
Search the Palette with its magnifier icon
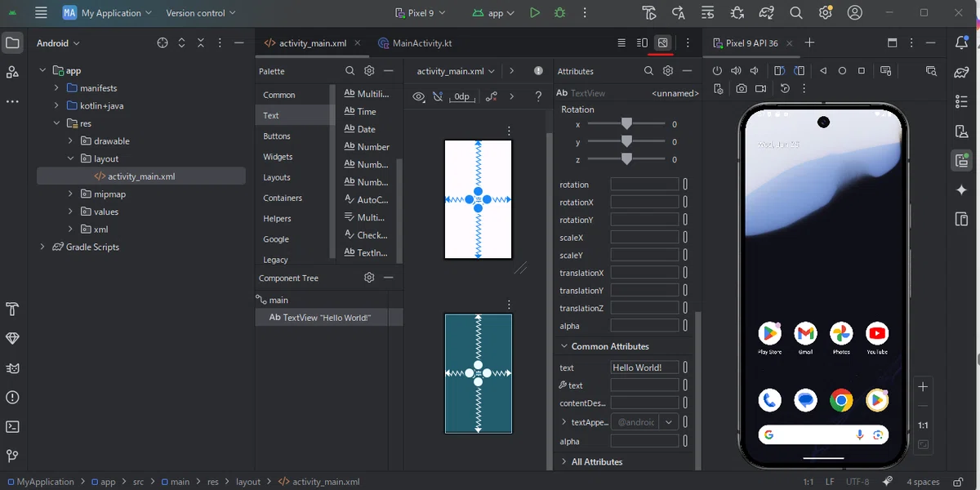click(350, 71)
